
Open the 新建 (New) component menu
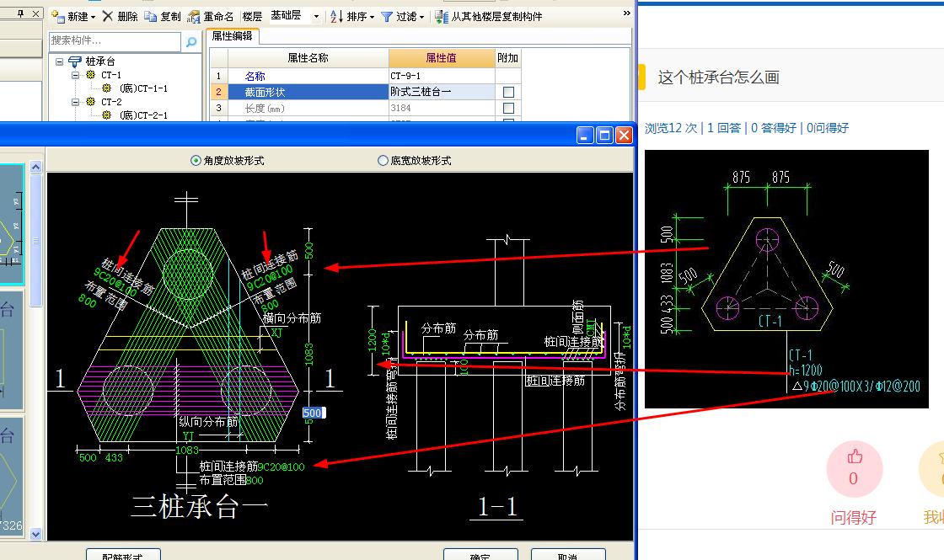pyautogui.click(x=72, y=16)
